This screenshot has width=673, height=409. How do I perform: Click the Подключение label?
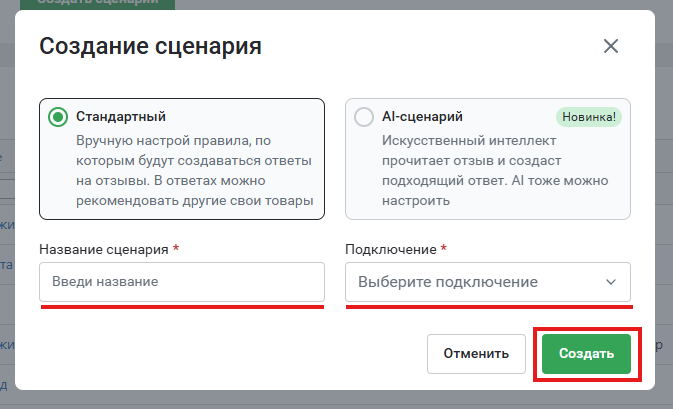[391, 249]
